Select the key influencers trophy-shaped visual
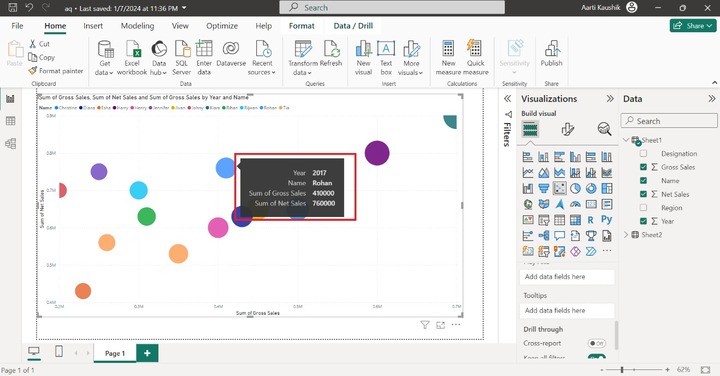Screen dimensions: 720x376 click(591, 236)
